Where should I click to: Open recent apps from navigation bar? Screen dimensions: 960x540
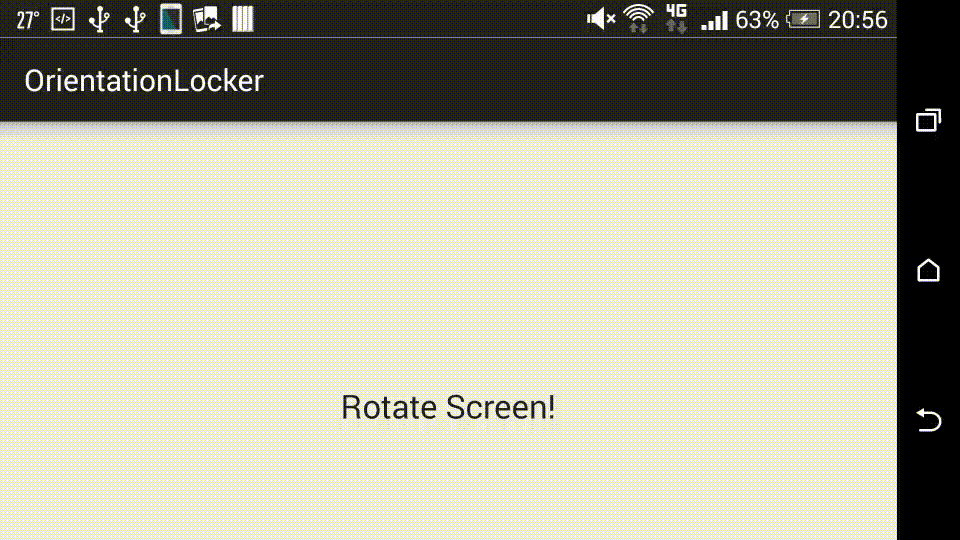(x=928, y=120)
